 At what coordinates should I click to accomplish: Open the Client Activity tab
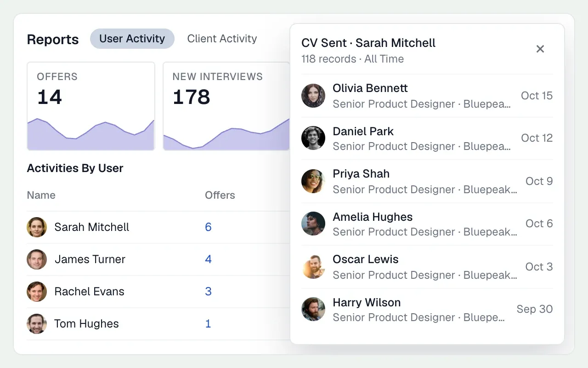click(x=222, y=39)
